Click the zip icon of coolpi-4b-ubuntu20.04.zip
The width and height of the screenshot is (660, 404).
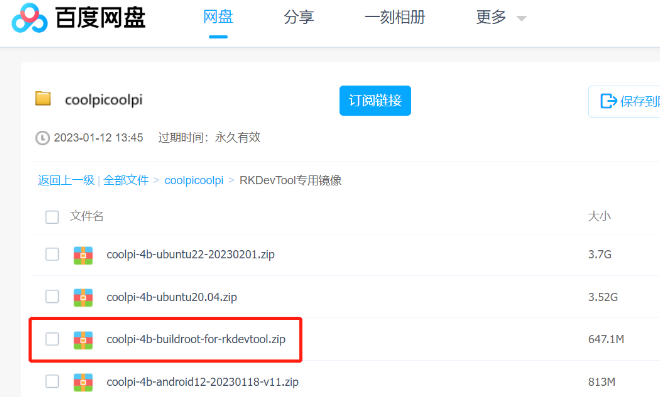[x=83, y=297]
